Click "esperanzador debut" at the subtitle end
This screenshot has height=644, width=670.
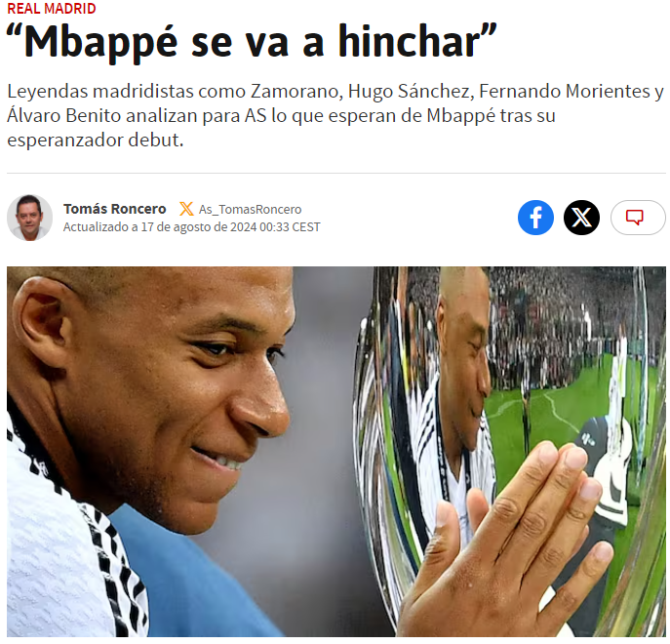(x=95, y=140)
